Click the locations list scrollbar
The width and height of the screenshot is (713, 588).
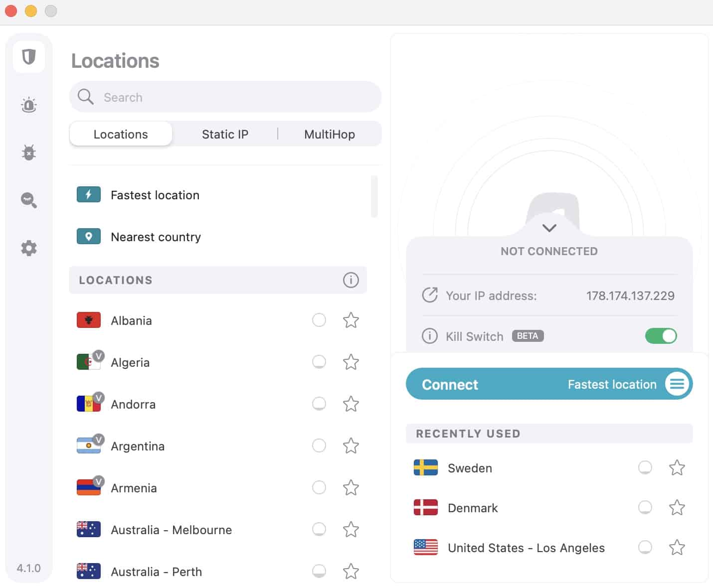(374, 196)
